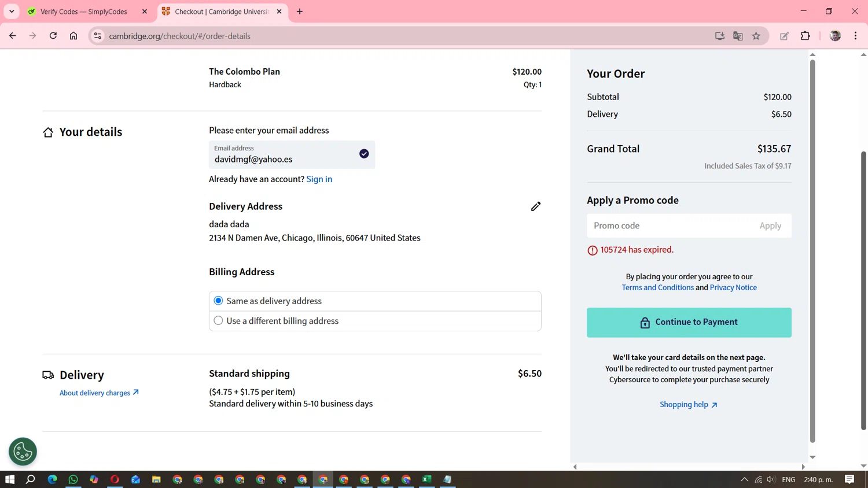
Task: Open Excel from the taskbar
Action: pyautogui.click(x=427, y=479)
